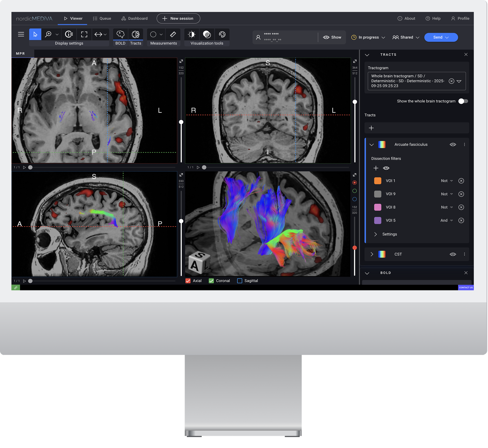
Task: Click the VOI 1 orange color swatch
Action: [x=378, y=181]
